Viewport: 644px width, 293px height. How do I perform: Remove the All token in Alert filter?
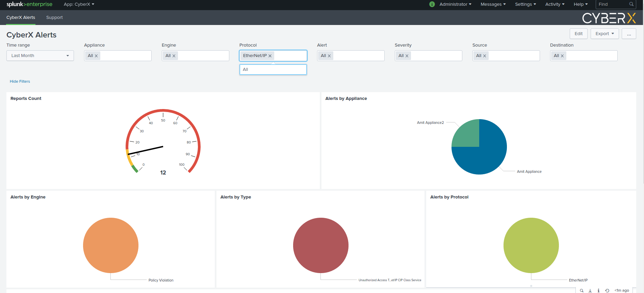(329, 56)
